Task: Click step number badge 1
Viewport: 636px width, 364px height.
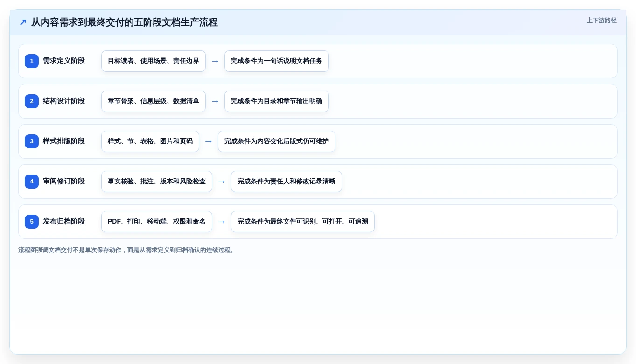Action: click(x=32, y=61)
